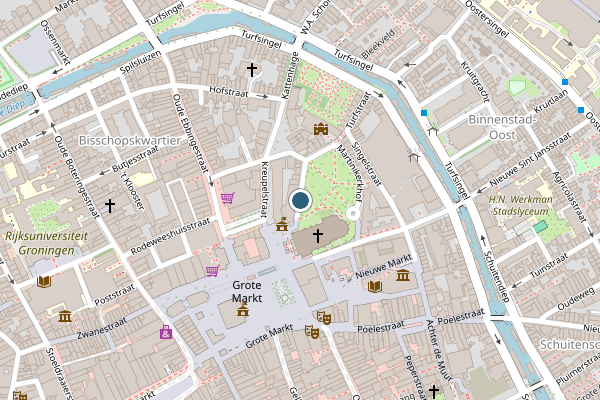This screenshot has height=400, width=600.
Task: Click the church cross icon above Hofstraat
Action: click(252, 70)
